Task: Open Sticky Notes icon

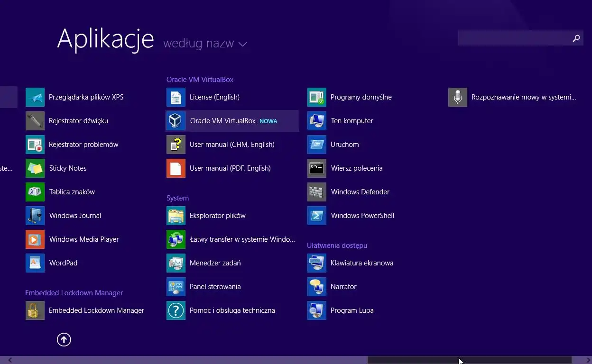Action: tap(35, 168)
